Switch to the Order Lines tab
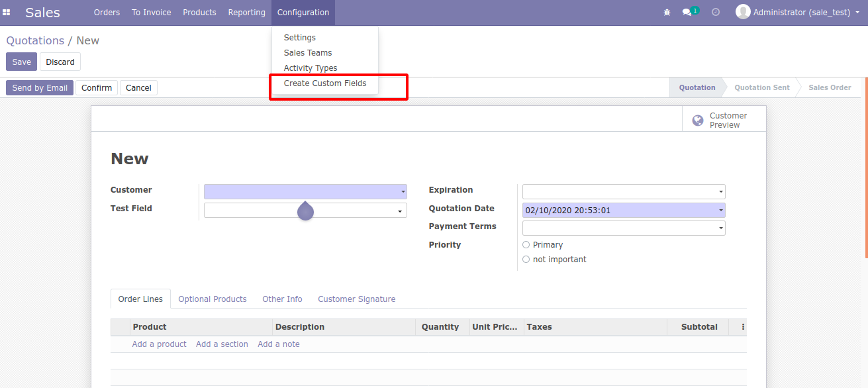 (140, 299)
